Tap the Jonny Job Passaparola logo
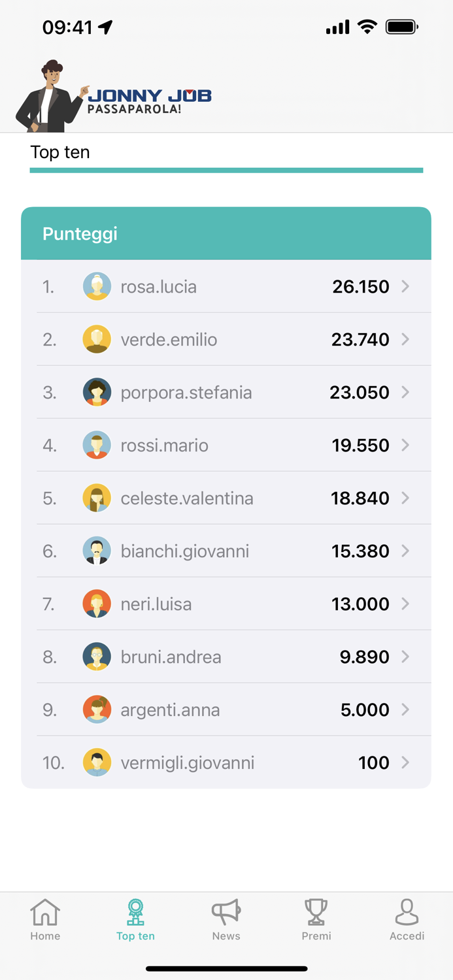Viewport: 453px width, 980px height. pyautogui.click(x=115, y=96)
